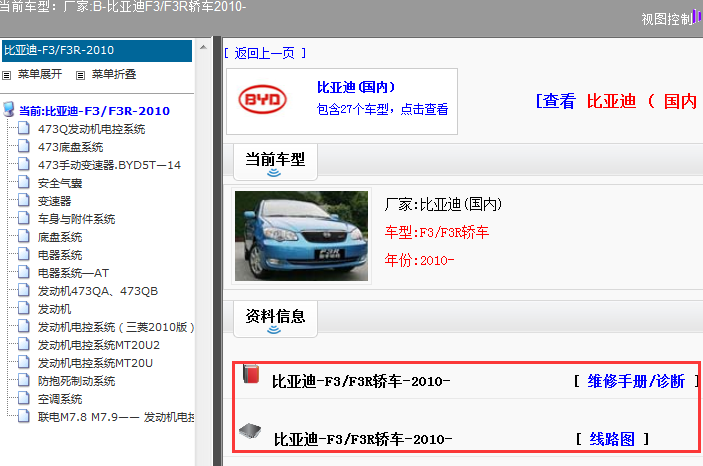Image resolution: width=703 pixels, height=466 pixels.
Task: Open 发动机473QA、473QB tree entry
Action: tap(98, 291)
